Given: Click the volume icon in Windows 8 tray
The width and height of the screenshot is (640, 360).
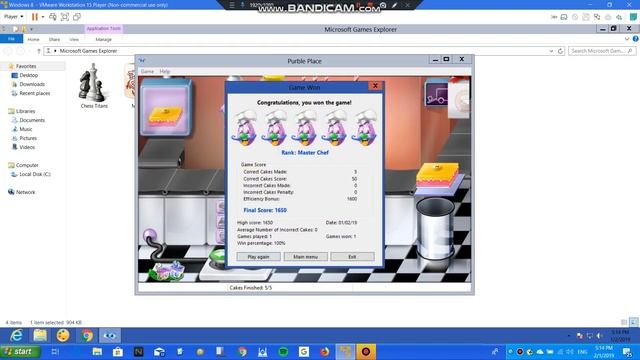Looking at the screenshot, I should [x=600, y=336].
